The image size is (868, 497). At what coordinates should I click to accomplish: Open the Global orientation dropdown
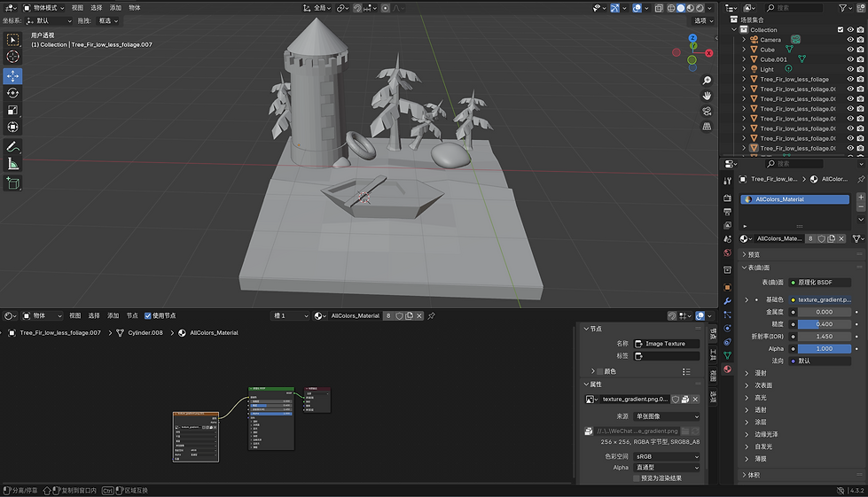click(x=317, y=8)
